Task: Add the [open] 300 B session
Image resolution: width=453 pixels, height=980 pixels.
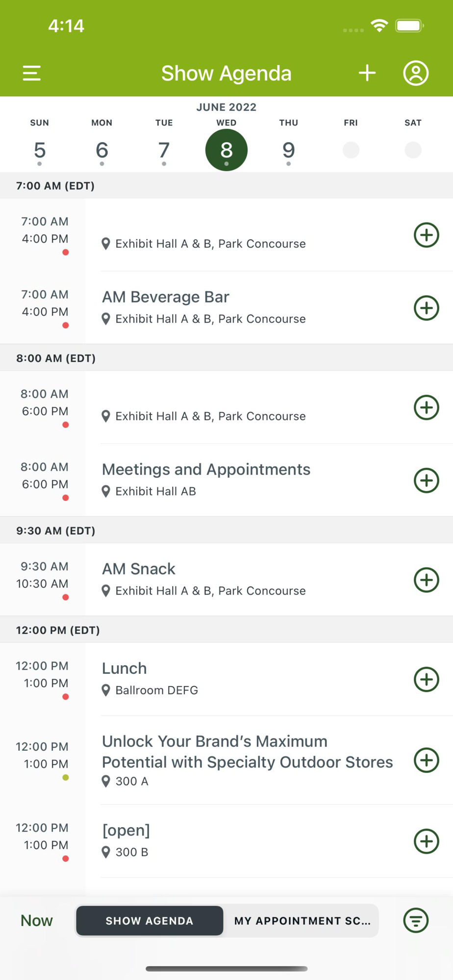Action: [x=426, y=841]
